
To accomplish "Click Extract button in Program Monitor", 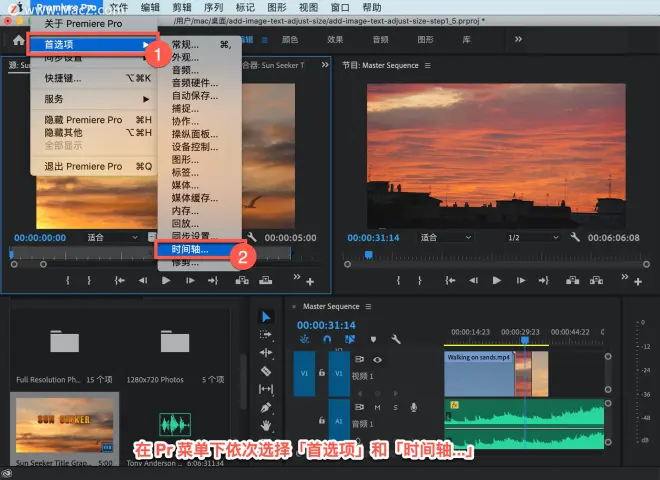I will click(x=596, y=280).
